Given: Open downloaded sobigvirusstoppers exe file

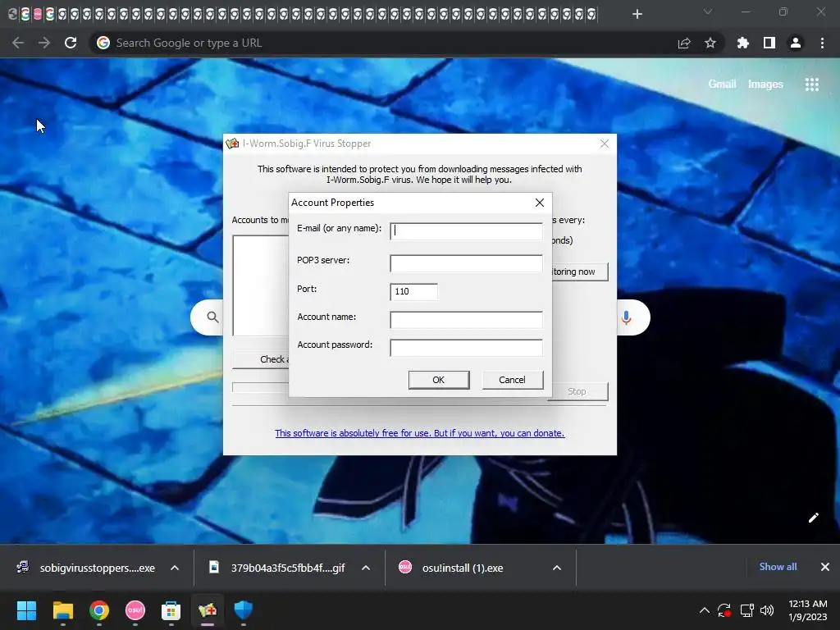Looking at the screenshot, I should 85,568.
